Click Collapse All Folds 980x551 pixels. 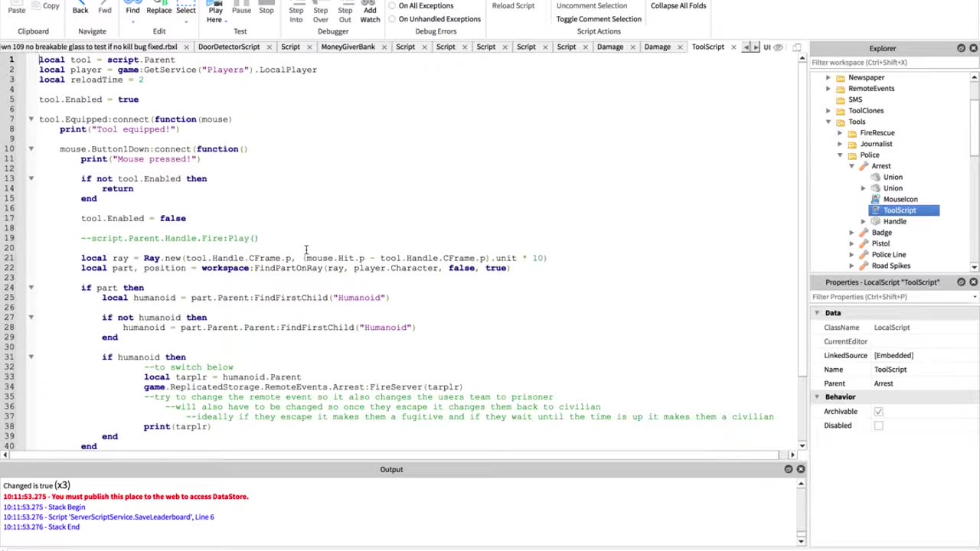tap(678, 6)
